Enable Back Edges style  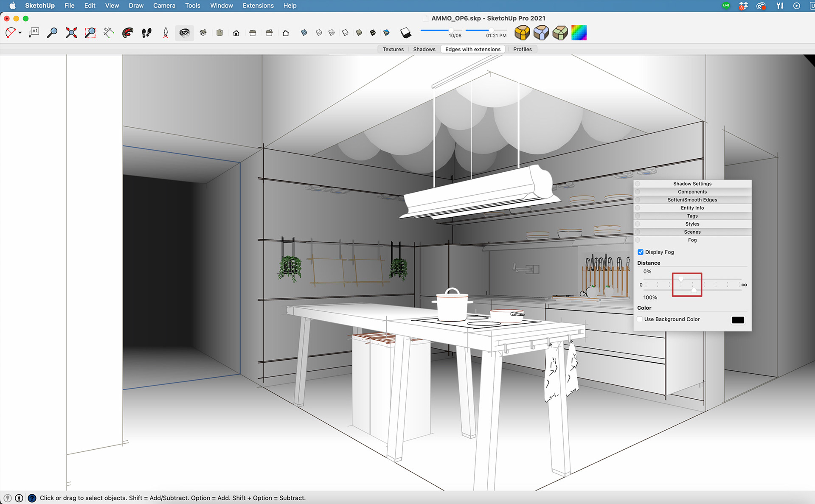(319, 33)
